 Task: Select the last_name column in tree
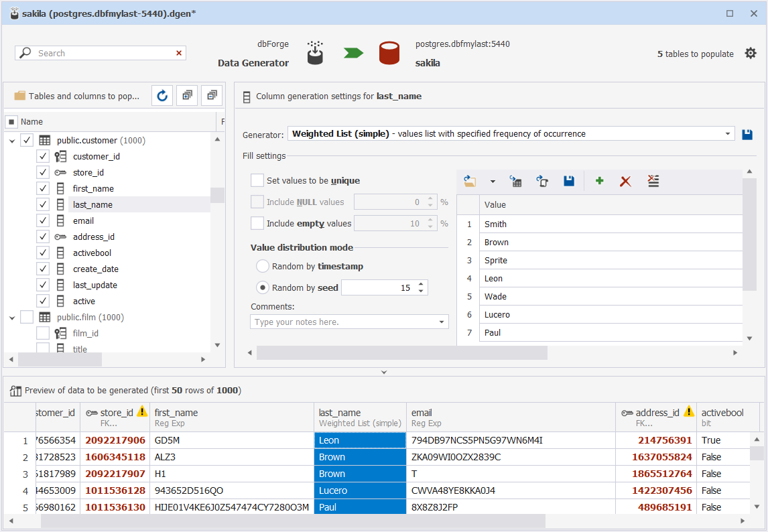click(92, 204)
